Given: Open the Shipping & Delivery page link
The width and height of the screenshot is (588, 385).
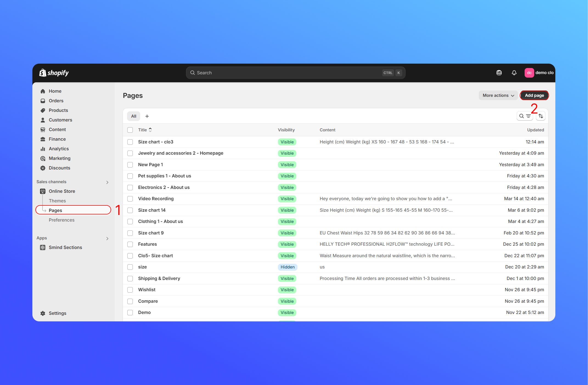Looking at the screenshot, I should [159, 278].
